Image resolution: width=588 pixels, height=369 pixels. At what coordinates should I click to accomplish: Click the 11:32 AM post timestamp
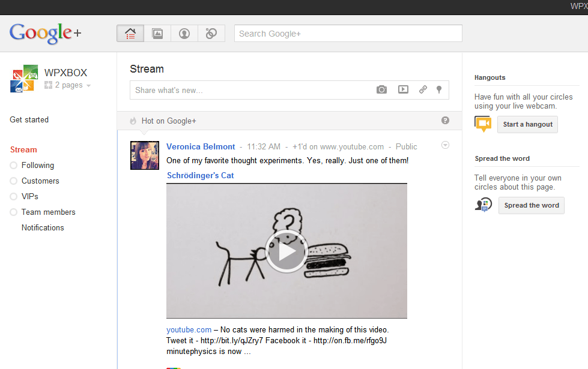pos(264,146)
